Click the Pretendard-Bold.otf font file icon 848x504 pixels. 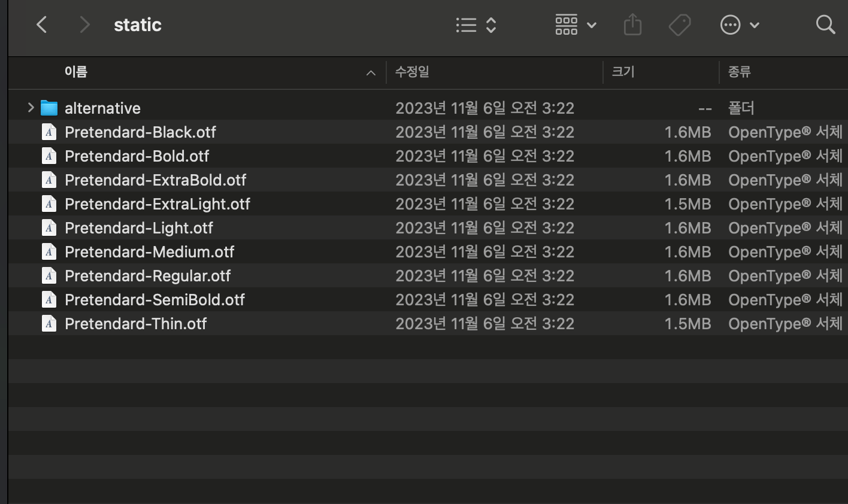49,156
